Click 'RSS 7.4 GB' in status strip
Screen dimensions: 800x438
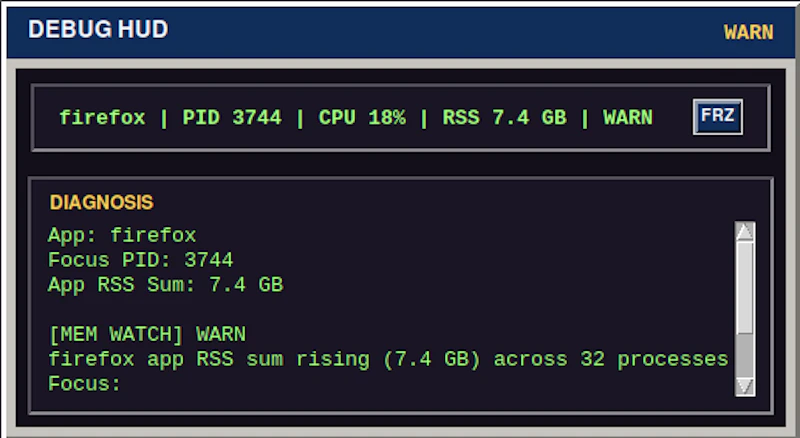click(x=505, y=118)
